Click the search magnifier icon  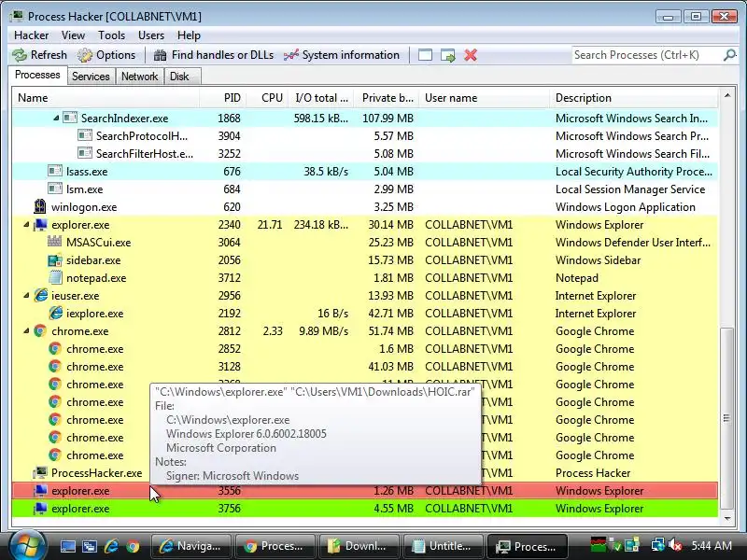pos(729,55)
